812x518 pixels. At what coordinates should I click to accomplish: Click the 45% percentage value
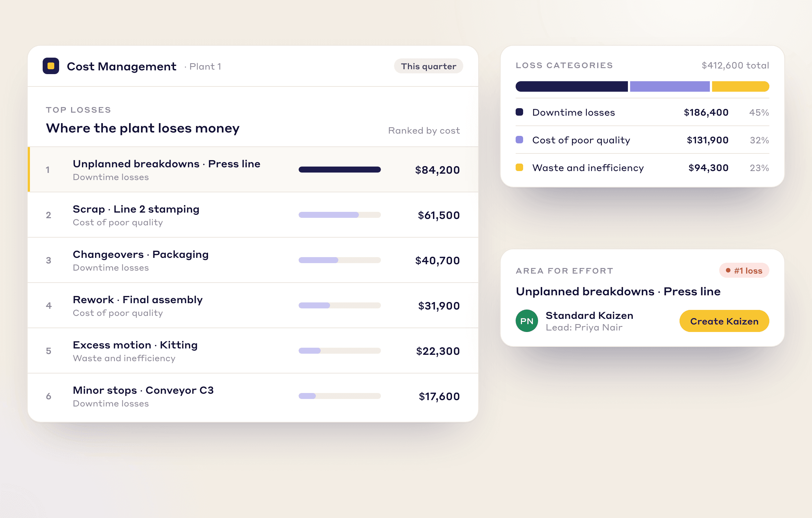click(759, 112)
